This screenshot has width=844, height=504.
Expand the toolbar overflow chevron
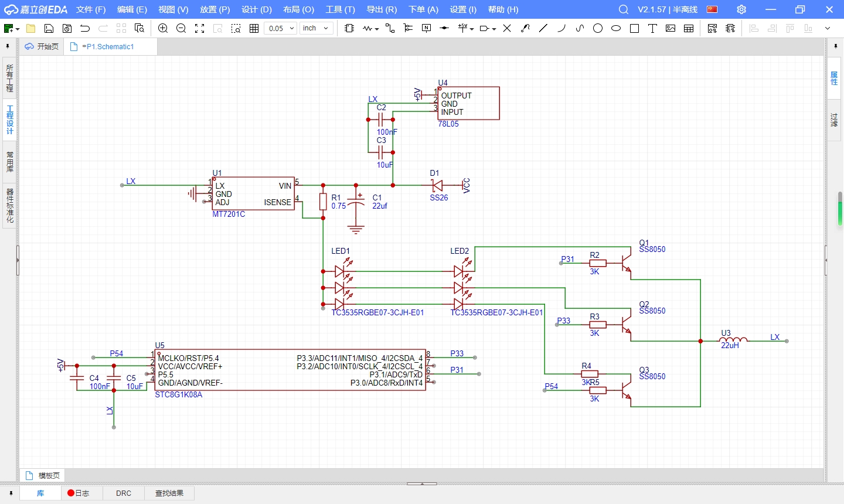coord(828,28)
